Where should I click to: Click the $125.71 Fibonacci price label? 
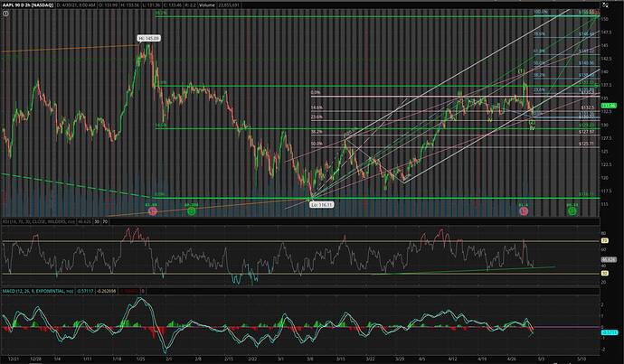(x=586, y=145)
